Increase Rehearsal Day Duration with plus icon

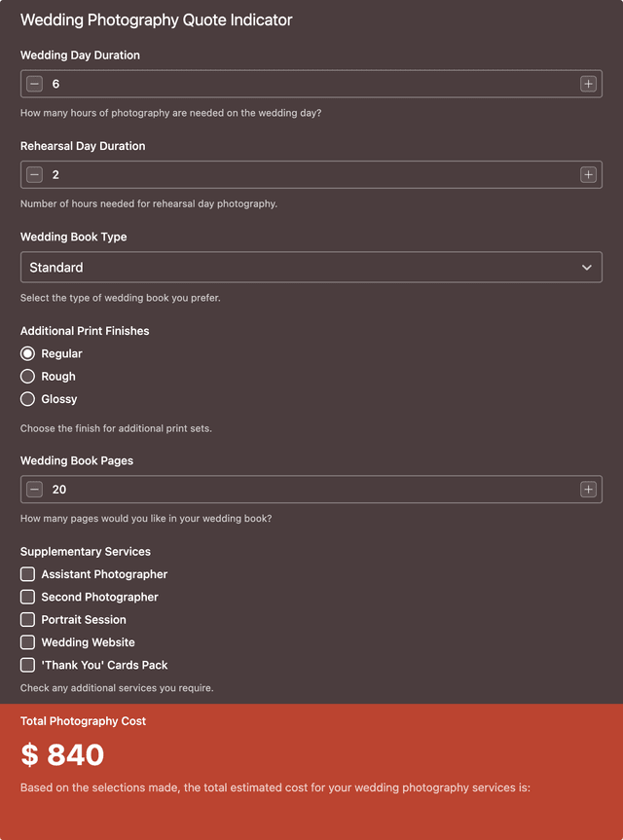[588, 175]
